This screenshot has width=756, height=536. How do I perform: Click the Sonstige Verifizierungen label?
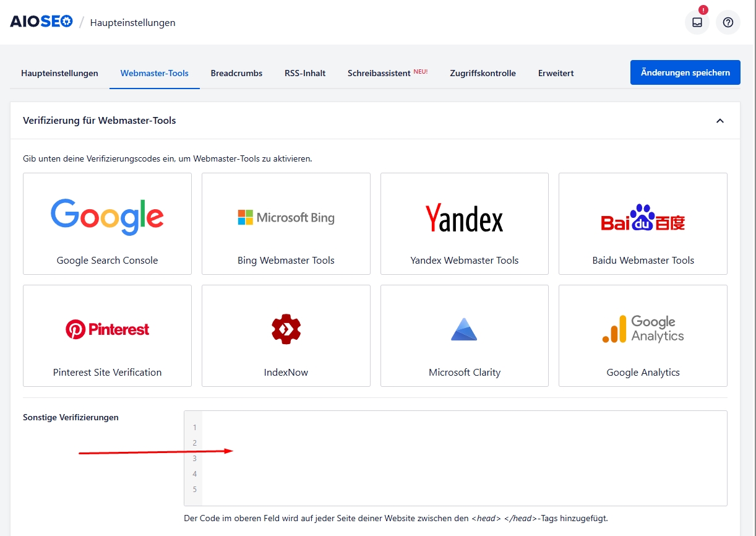tap(71, 417)
